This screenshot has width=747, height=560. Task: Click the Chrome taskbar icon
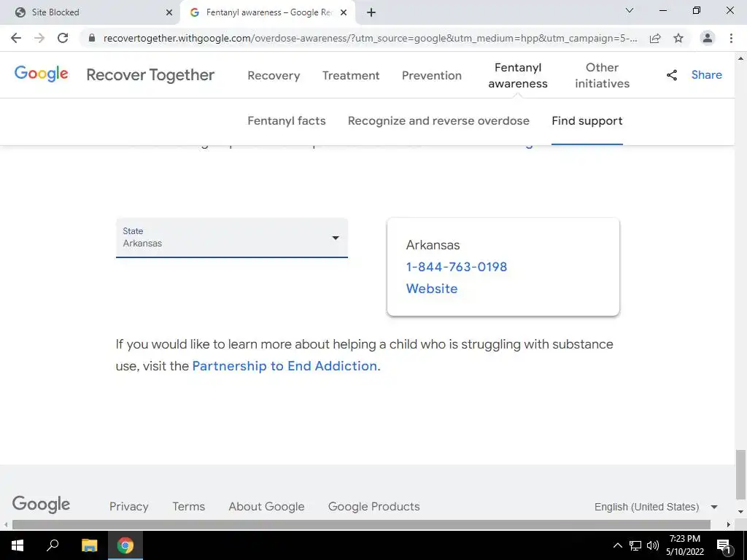(x=125, y=545)
